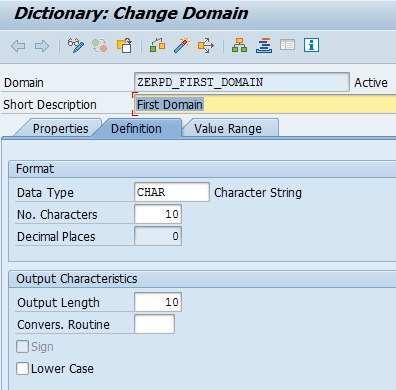Click the Display Navigation Window icon

287,45
